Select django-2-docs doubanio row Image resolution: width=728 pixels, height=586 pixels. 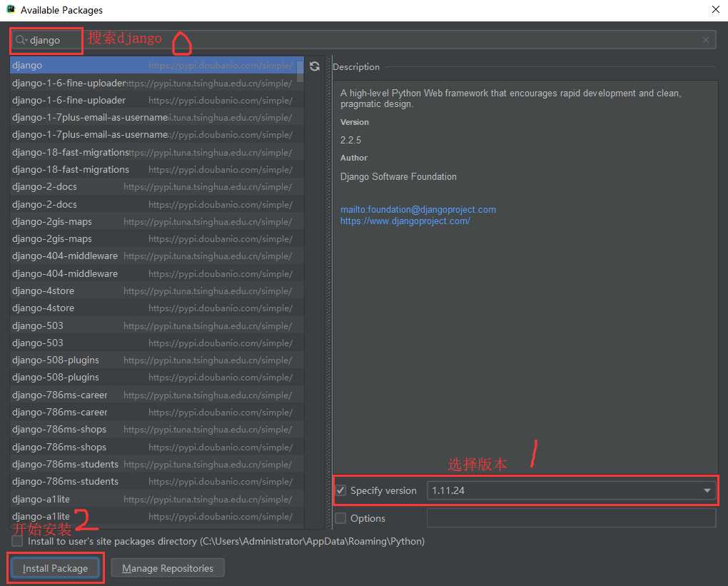click(x=157, y=204)
